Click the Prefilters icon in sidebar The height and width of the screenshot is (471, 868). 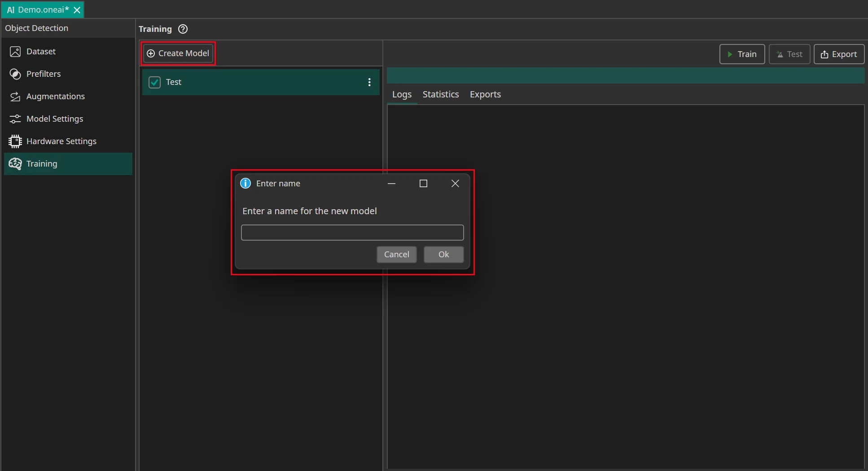[15, 74]
